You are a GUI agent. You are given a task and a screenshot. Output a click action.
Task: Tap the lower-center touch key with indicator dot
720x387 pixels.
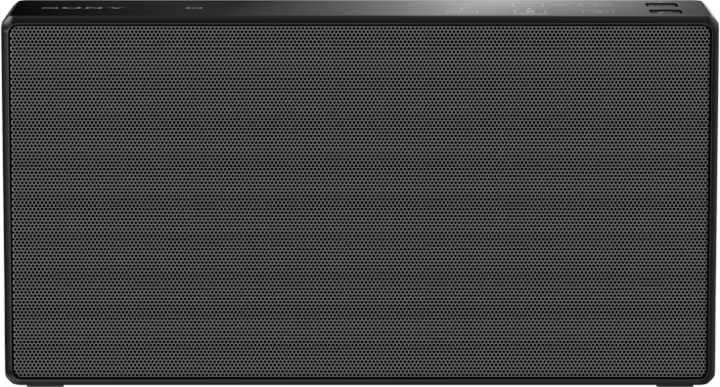(x=530, y=11)
